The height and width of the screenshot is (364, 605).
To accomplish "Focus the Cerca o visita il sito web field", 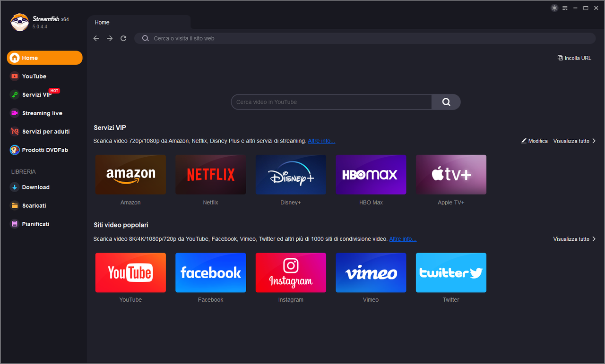I will click(365, 38).
